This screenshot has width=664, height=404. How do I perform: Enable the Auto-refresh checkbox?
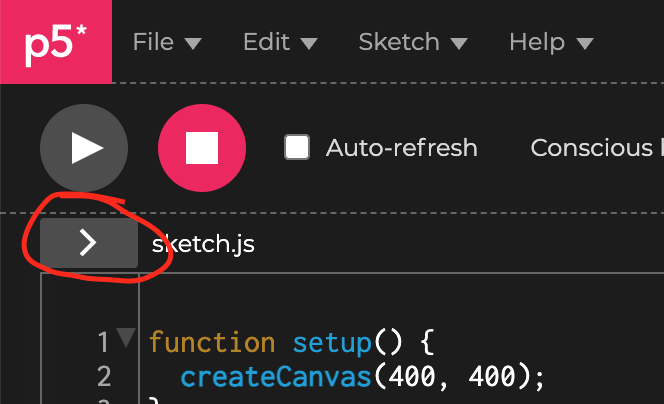click(x=297, y=147)
